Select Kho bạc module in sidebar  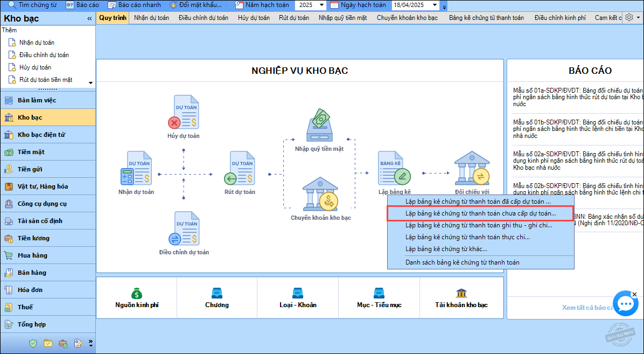point(47,117)
